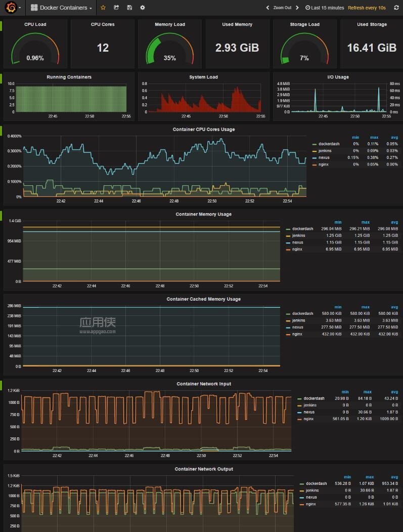
Task: Open System Load panel title menu
Action: click(x=203, y=77)
